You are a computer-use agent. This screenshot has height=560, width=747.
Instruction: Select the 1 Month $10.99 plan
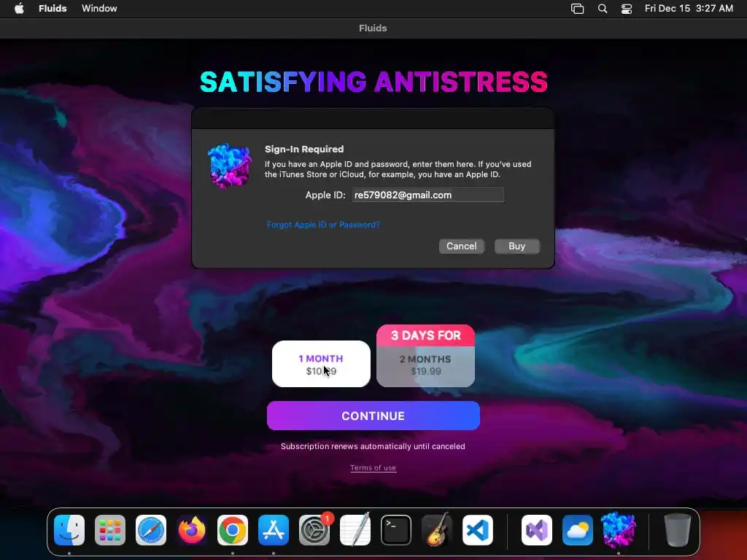click(x=321, y=364)
